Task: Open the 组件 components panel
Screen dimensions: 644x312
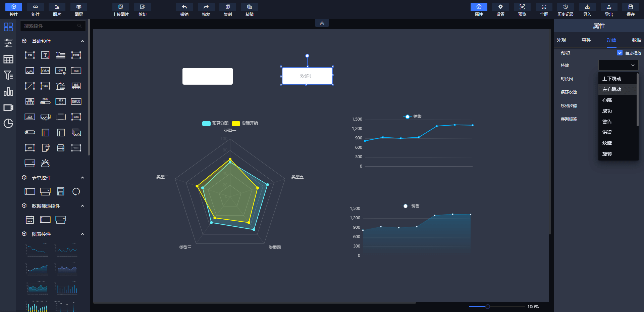Action: 36,10
